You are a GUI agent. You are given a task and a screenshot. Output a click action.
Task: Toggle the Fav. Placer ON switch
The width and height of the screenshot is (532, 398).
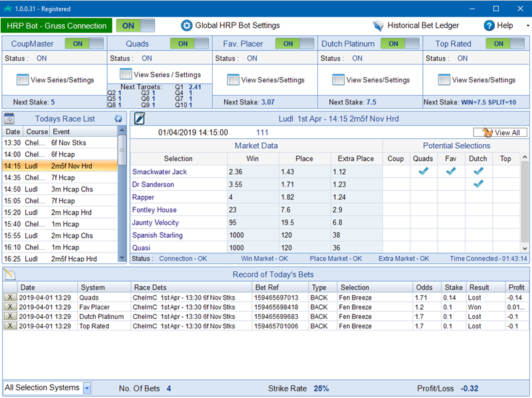click(x=295, y=44)
